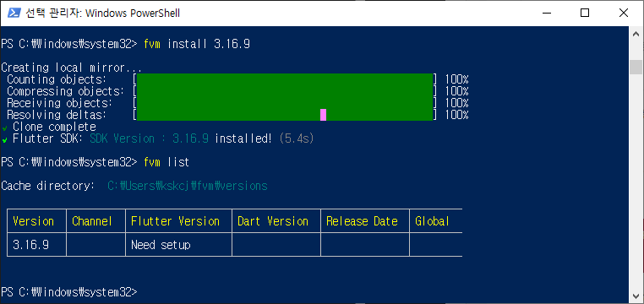Close the Windows PowerShell window

(624, 14)
